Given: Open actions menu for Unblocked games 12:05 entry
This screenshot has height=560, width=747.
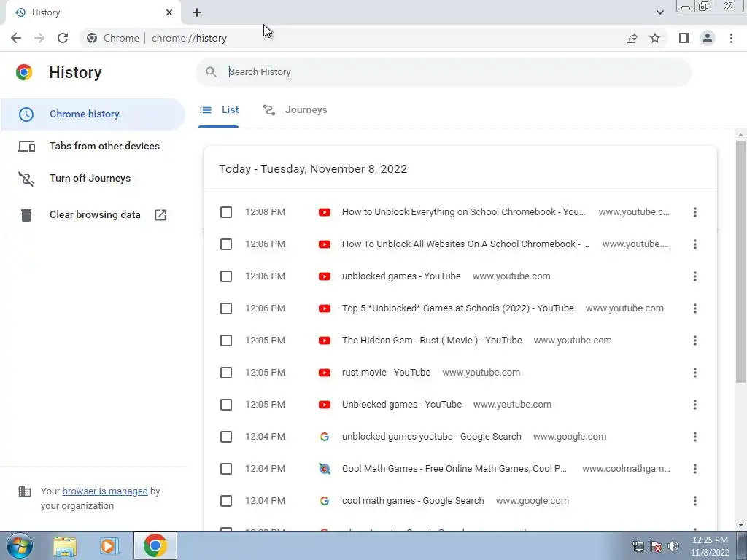Looking at the screenshot, I should tap(695, 405).
